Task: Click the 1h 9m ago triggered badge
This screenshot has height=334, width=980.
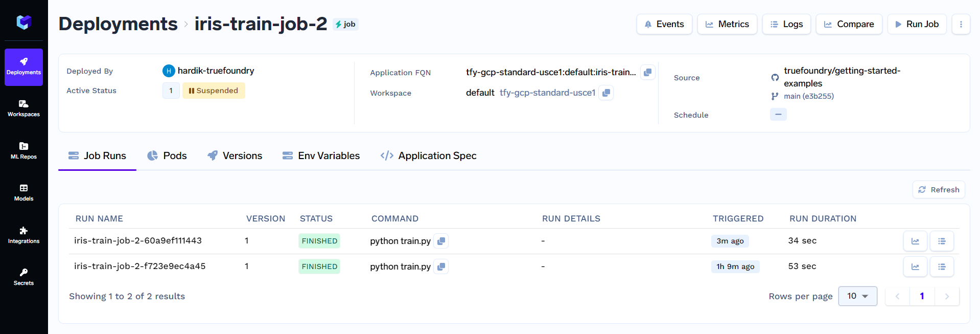Action: point(735,266)
